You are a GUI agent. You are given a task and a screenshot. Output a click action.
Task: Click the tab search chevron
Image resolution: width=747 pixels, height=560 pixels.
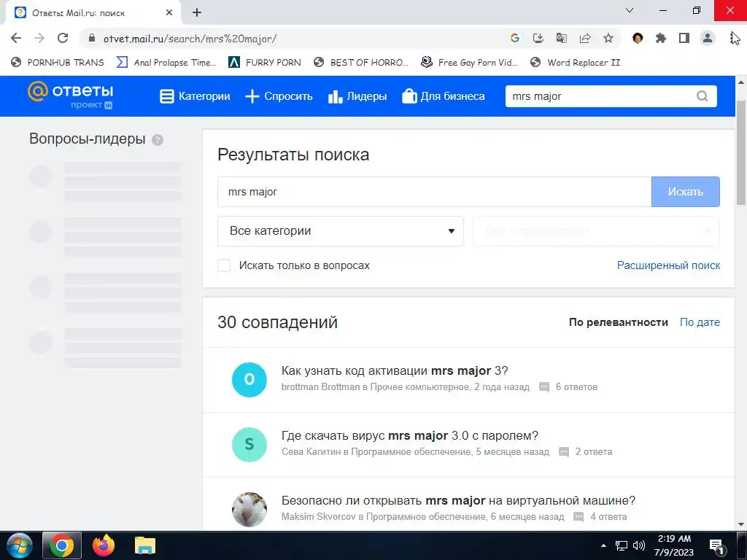[630, 10]
